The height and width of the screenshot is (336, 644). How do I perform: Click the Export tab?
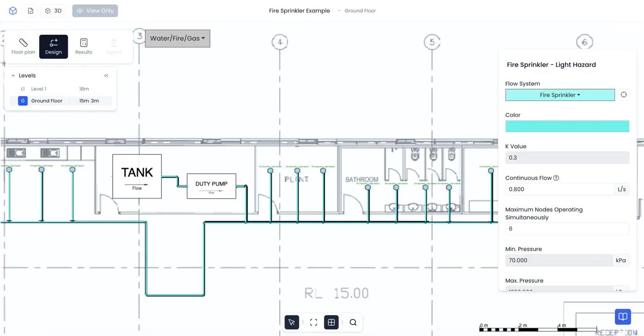point(114,47)
